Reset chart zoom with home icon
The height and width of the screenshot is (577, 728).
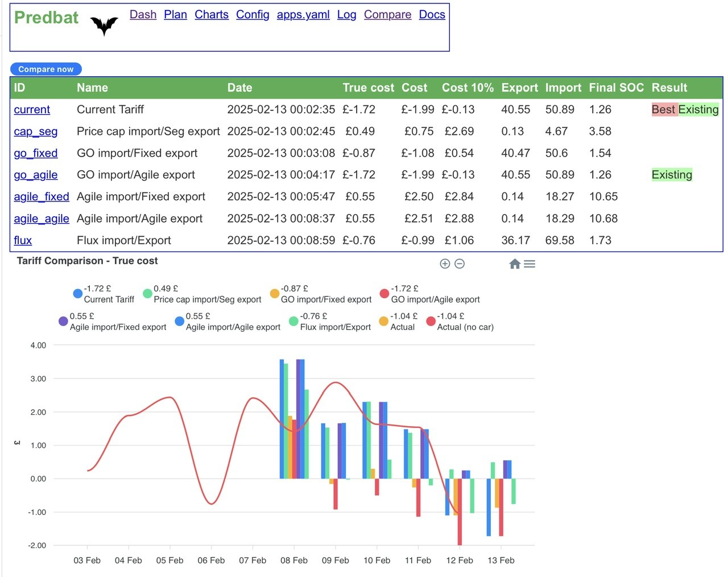click(515, 263)
